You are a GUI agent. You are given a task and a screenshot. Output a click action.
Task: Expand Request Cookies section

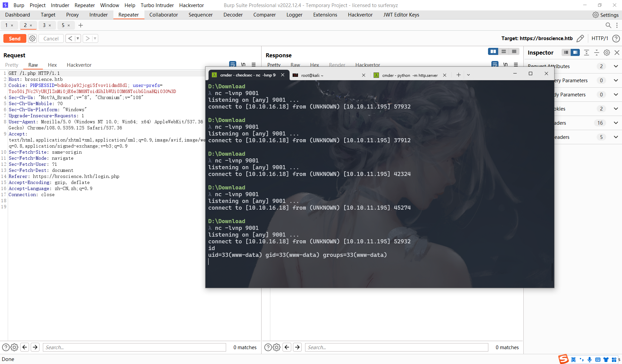pyautogui.click(x=616, y=109)
